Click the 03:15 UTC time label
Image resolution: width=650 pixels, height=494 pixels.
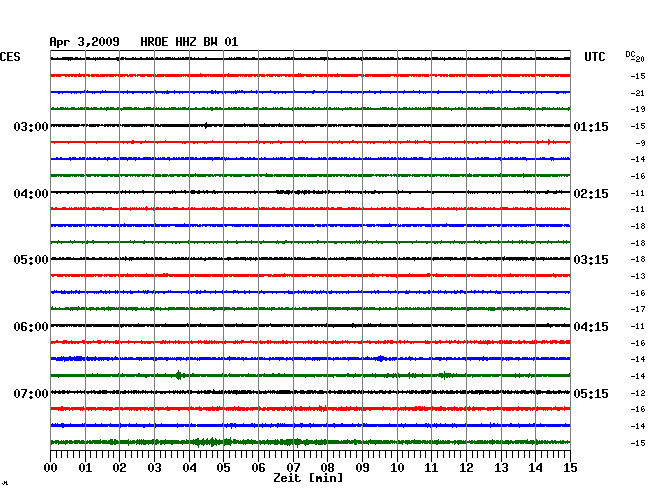pyautogui.click(x=591, y=260)
